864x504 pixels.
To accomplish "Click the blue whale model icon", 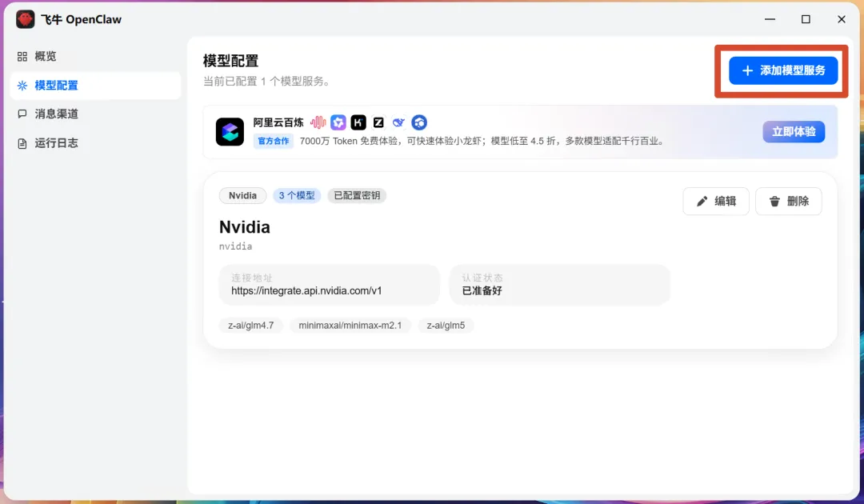I will pyautogui.click(x=398, y=122).
